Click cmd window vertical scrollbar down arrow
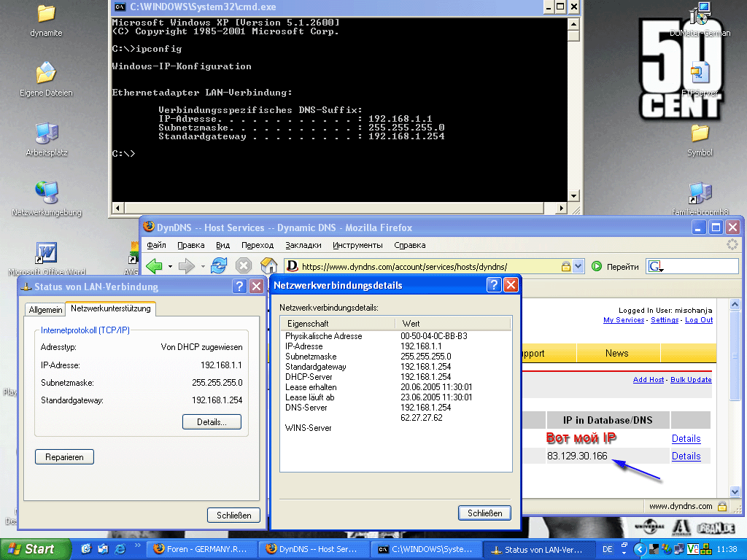 pyautogui.click(x=573, y=195)
